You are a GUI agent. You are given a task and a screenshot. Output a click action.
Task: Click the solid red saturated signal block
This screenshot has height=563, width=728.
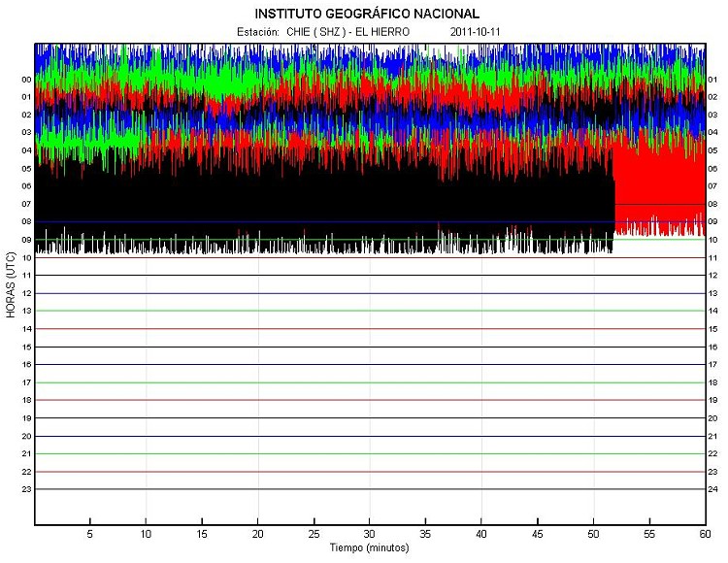(x=658, y=194)
